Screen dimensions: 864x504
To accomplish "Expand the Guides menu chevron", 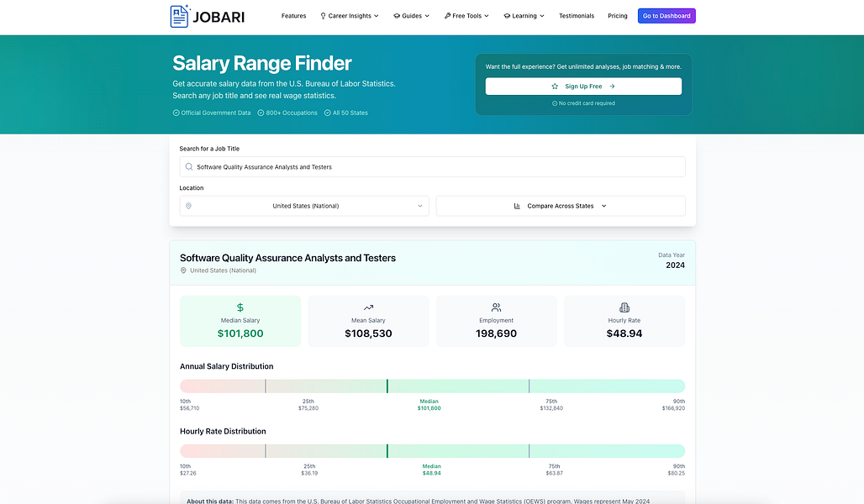I will pos(427,16).
